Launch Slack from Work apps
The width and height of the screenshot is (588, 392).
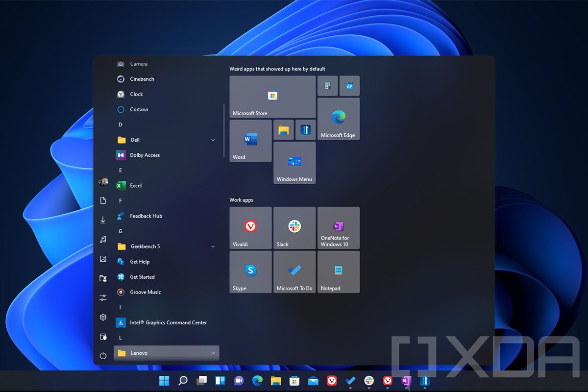click(294, 228)
